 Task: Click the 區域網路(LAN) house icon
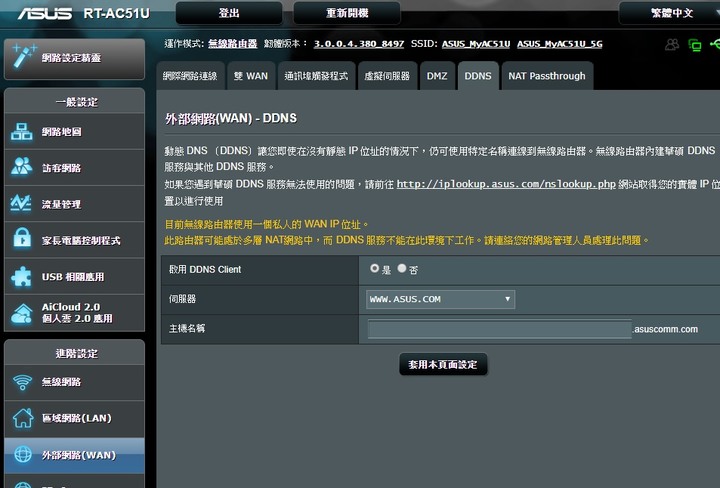22,418
